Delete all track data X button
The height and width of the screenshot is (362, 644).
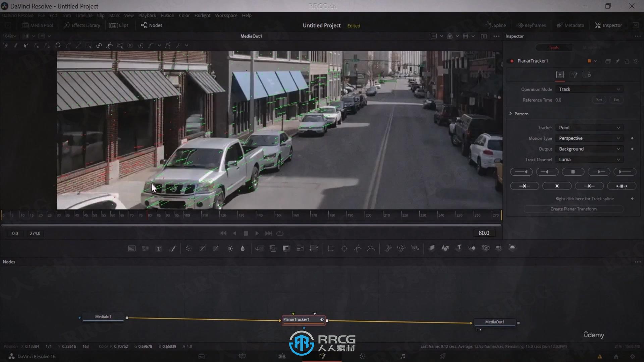point(557,186)
